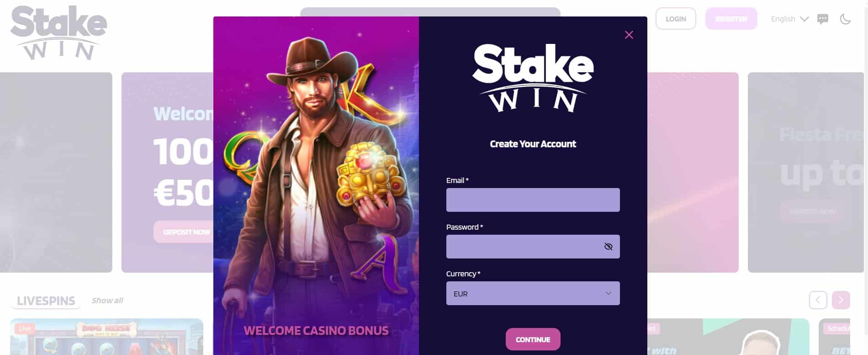The height and width of the screenshot is (355, 868).
Task: Toggle password visibility eye icon
Action: coord(608,247)
